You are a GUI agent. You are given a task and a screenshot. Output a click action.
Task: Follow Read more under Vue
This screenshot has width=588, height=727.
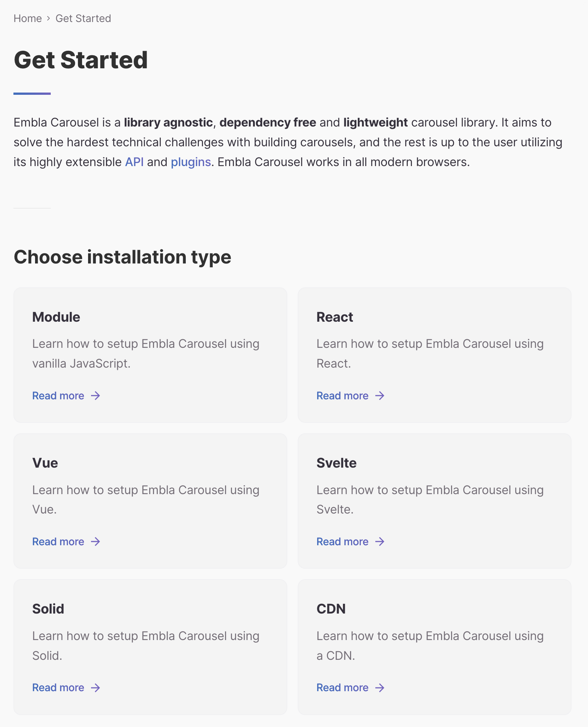[58, 542]
